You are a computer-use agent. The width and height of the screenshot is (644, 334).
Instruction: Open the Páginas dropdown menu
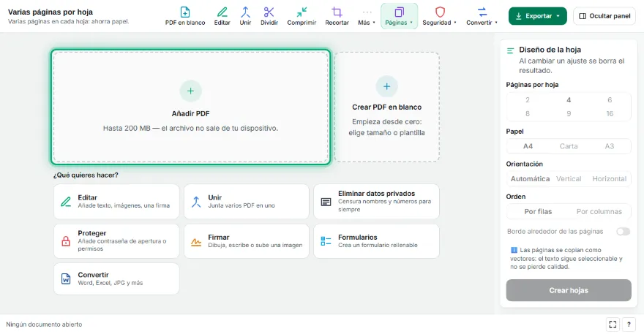[x=399, y=16]
